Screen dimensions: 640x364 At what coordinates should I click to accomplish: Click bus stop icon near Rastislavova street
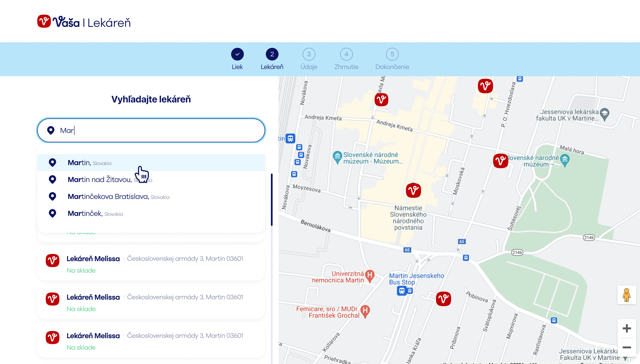point(554,320)
